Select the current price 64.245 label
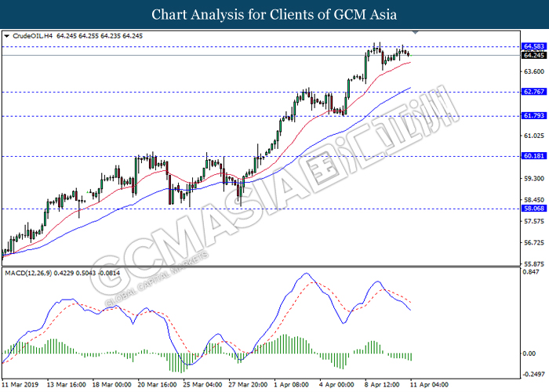Screen dimensions: 549x392 (534, 56)
